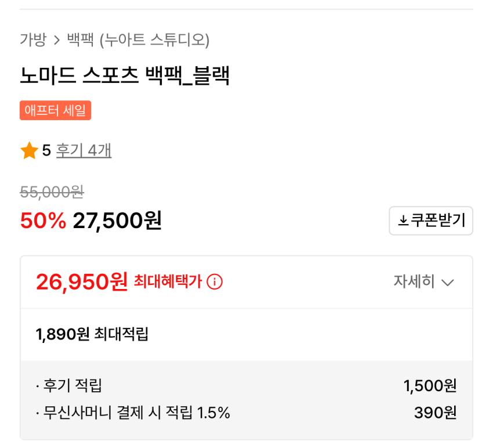Click the download arrow icon on 쿠폰받기

tap(402, 221)
